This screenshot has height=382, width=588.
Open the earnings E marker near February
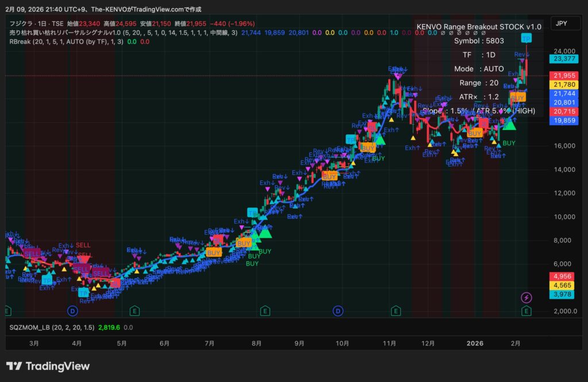[526, 311]
